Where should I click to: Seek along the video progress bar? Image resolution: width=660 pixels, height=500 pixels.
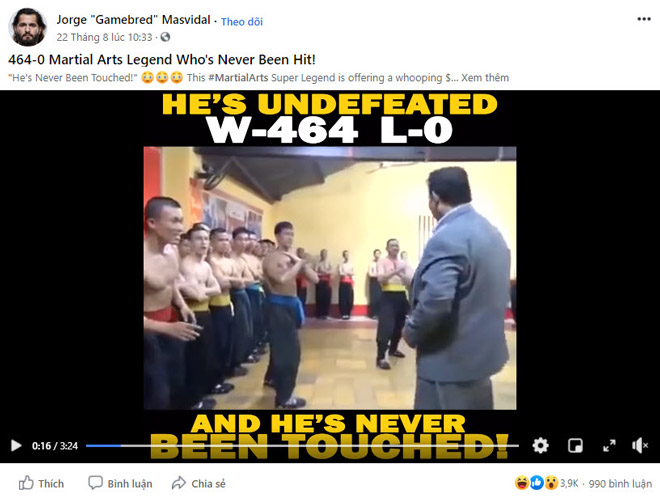point(302,445)
